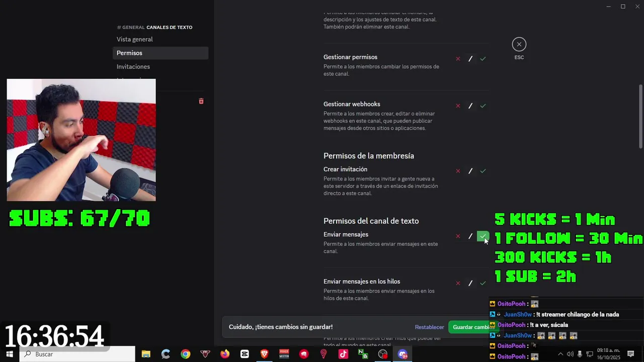Screen dimensions: 644x362
Task: Open the pink swirl taskbar app
Action: (x=324, y=354)
